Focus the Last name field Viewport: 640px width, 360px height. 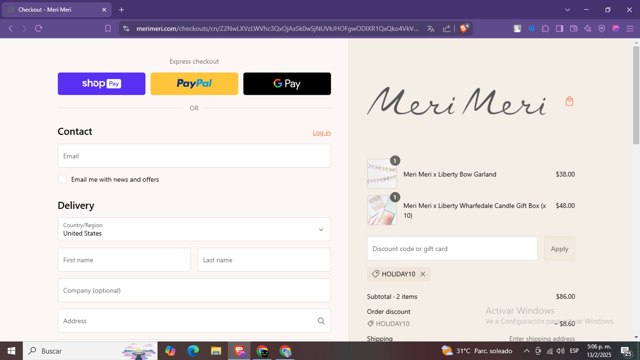point(264,260)
